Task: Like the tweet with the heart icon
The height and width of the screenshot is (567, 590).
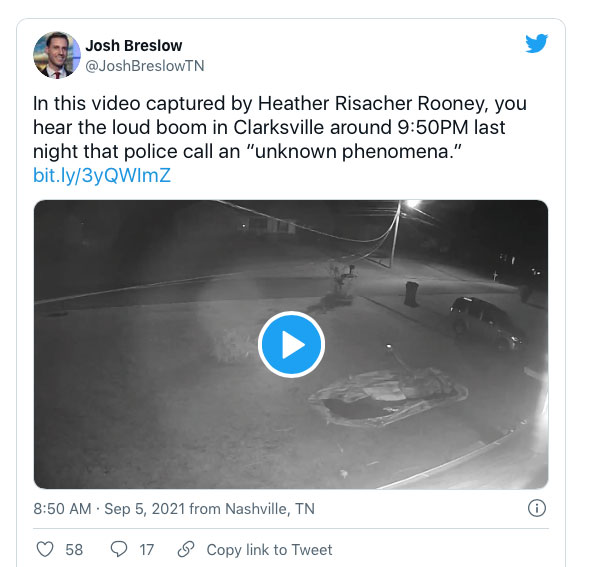Action: (x=45, y=549)
